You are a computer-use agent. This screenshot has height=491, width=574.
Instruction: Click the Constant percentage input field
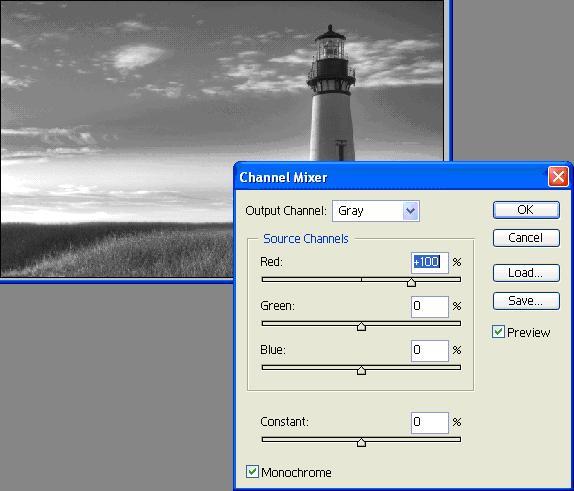point(429,423)
